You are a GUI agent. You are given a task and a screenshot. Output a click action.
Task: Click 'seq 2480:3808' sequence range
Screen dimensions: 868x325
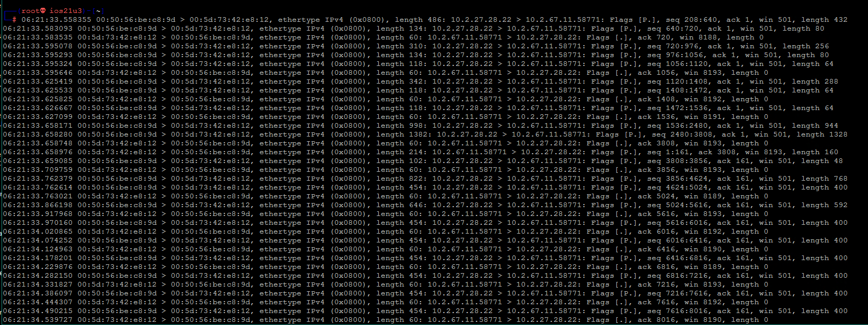point(682,134)
